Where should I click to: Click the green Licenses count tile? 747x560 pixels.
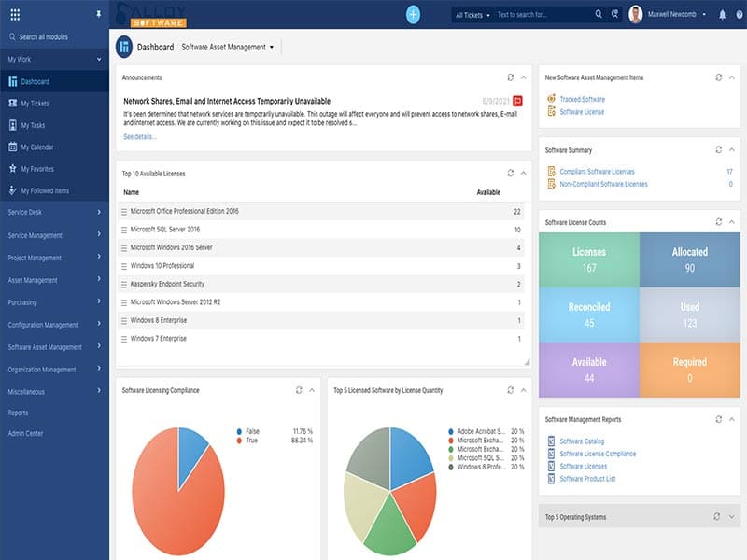(x=588, y=259)
